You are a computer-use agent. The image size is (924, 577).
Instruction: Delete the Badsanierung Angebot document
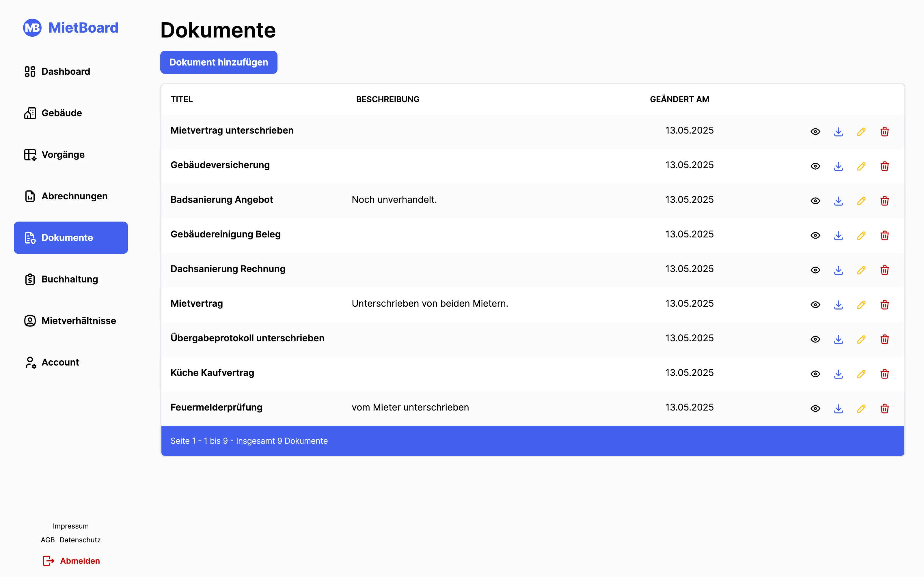click(x=884, y=201)
